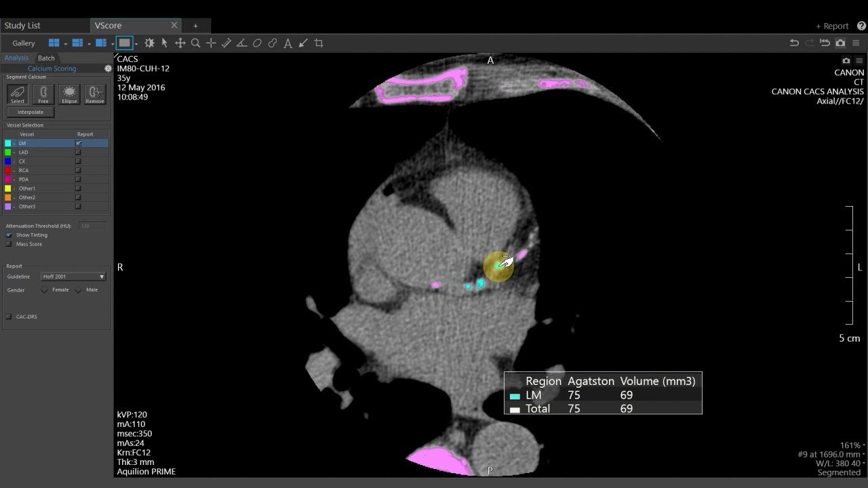Click the redo icon

(809, 43)
